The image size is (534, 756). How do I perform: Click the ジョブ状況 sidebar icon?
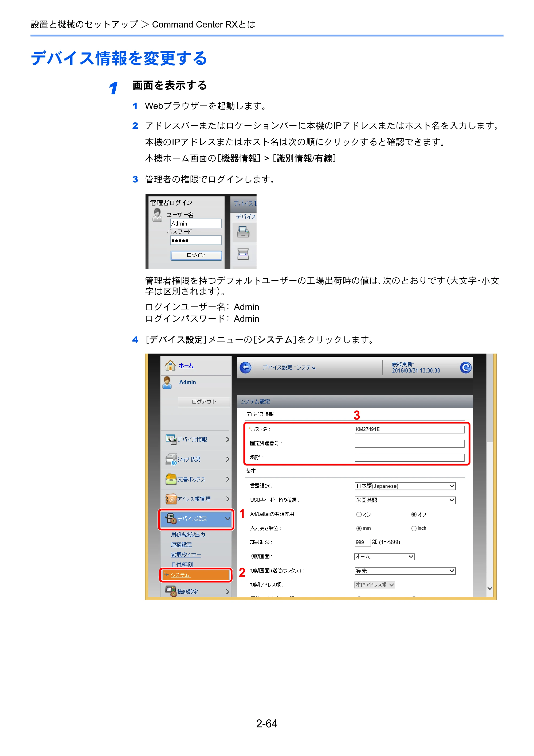(171, 459)
